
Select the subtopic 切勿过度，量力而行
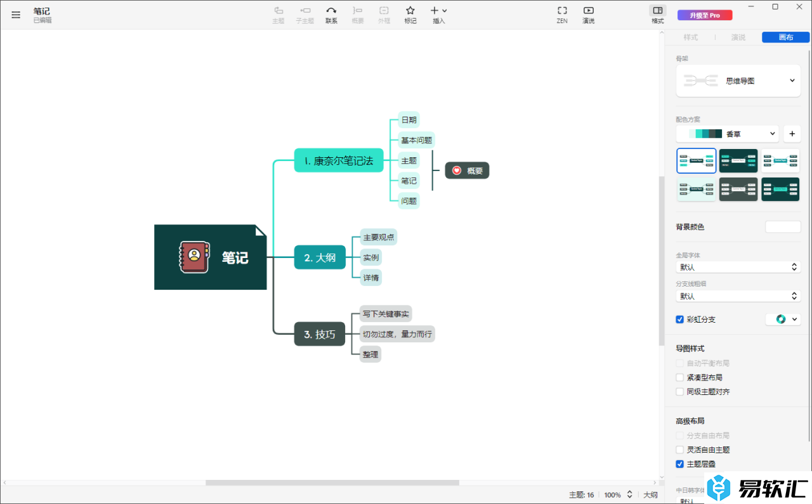click(397, 334)
